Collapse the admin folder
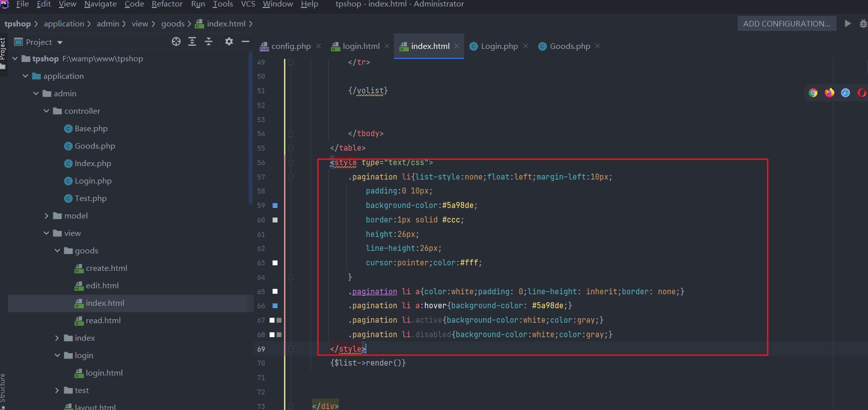868x410 pixels. [36, 93]
